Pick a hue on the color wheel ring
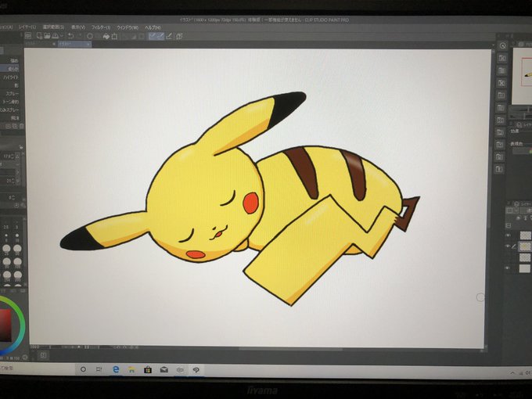 (x=21, y=325)
